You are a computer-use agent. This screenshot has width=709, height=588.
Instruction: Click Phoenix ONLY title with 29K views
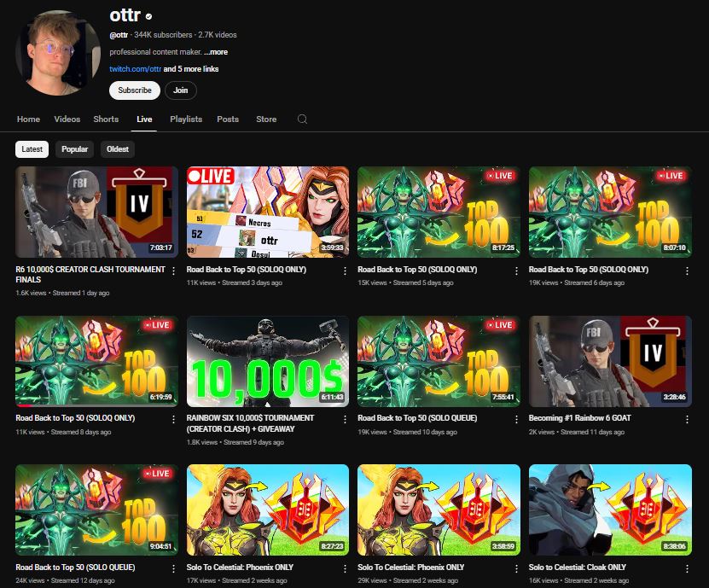pos(411,568)
